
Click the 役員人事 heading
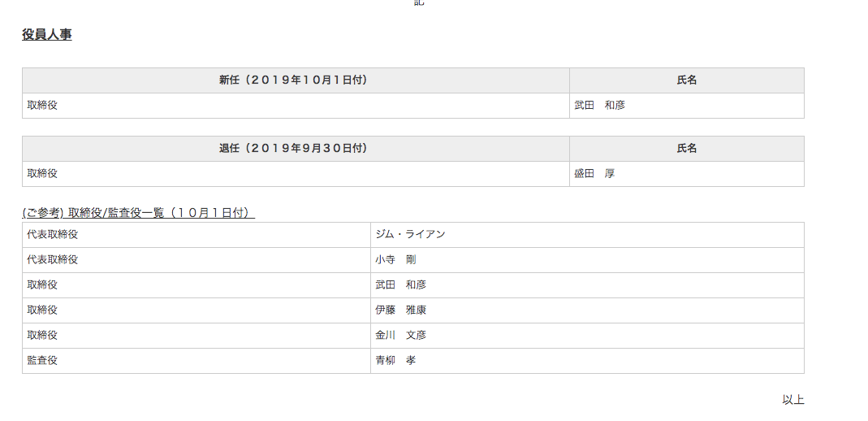[x=47, y=35]
